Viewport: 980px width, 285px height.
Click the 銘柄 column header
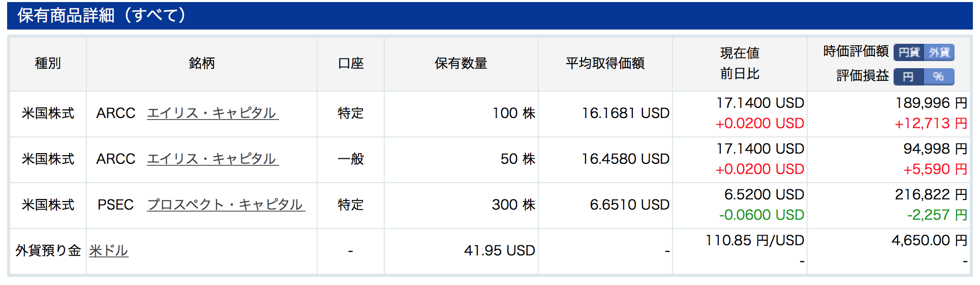coord(202,63)
